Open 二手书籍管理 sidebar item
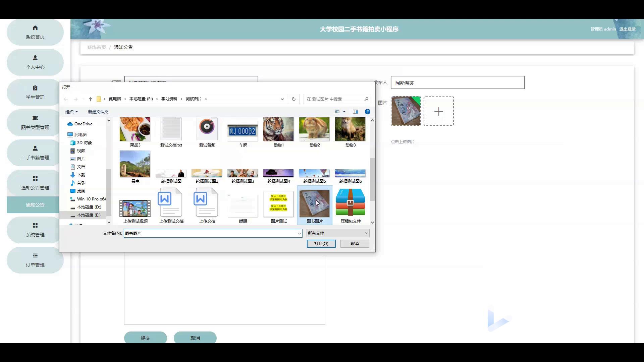Viewport: 644px width, 362px height. tap(35, 153)
